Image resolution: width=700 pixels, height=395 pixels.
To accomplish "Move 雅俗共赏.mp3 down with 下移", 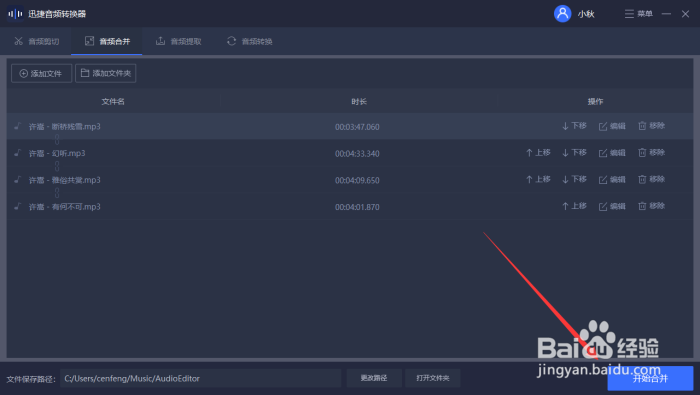I will coord(574,179).
